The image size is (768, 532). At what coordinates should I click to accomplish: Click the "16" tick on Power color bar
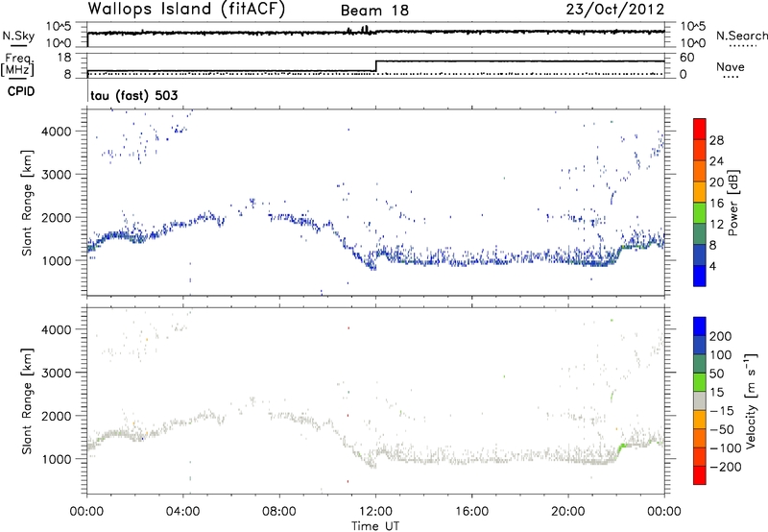pos(716,203)
